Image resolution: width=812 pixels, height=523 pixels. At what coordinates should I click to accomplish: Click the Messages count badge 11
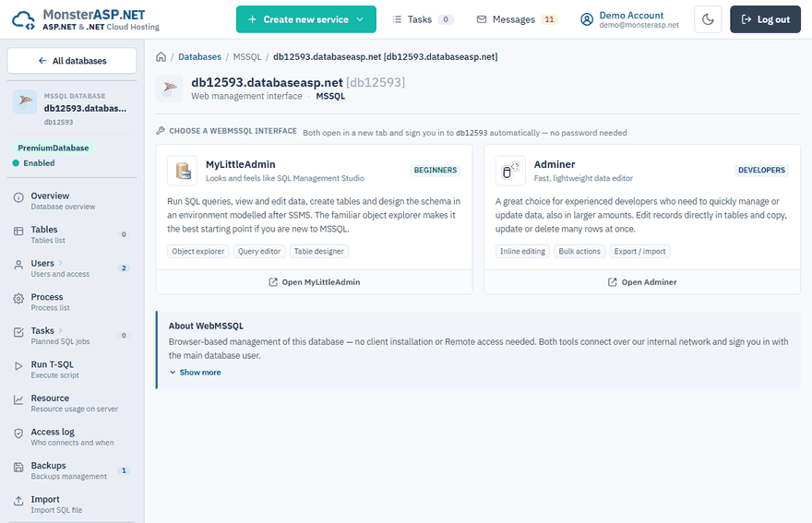(x=549, y=19)
